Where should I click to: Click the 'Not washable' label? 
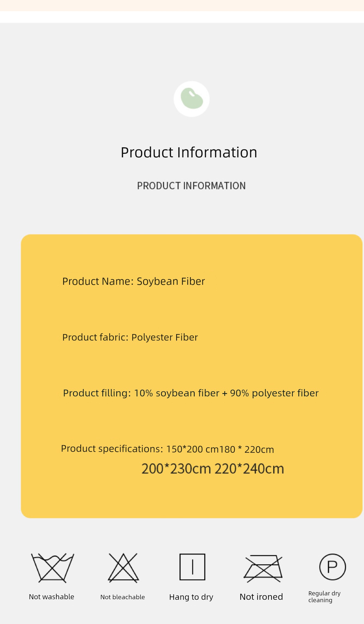click(x=51, y=597)
